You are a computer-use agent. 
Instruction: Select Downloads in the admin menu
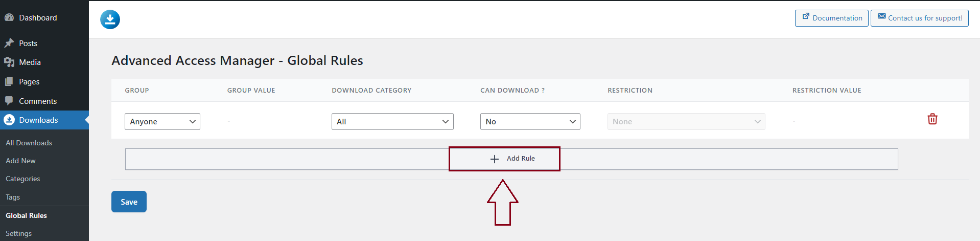pos(44,120)
